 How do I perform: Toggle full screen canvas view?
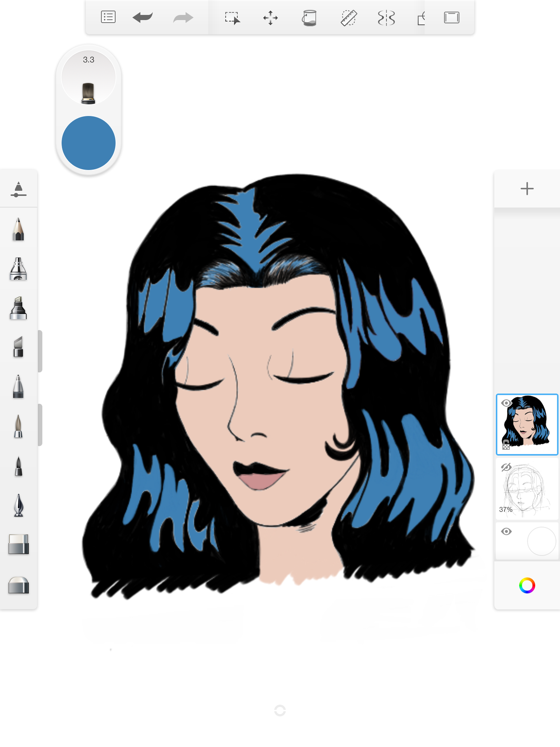[451, 18]
